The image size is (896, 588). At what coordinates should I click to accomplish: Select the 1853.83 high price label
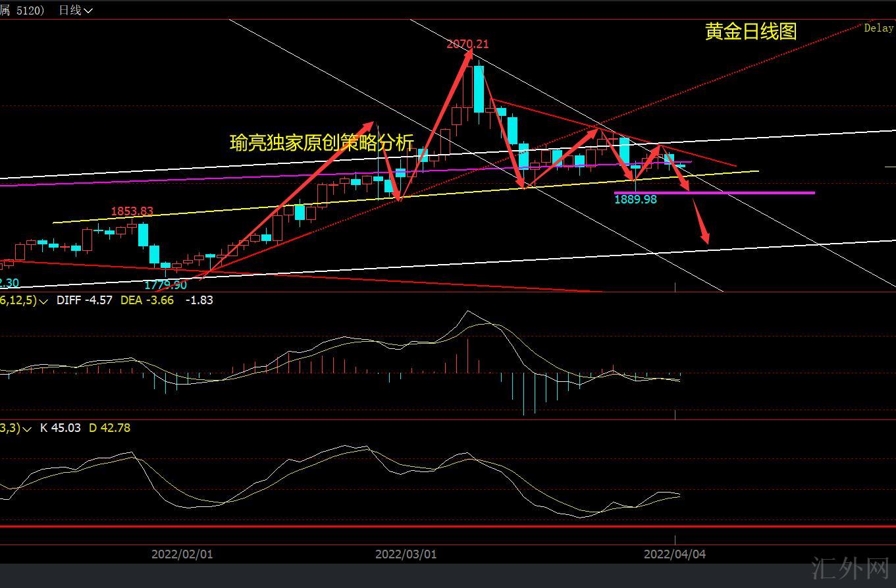(x=132, y=211)
